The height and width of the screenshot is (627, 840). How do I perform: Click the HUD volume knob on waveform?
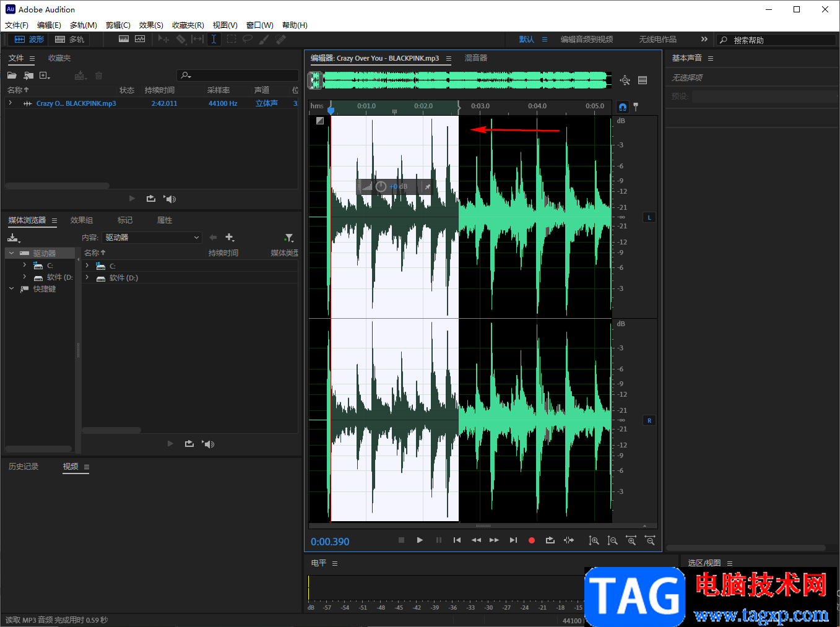coord(381,186)
